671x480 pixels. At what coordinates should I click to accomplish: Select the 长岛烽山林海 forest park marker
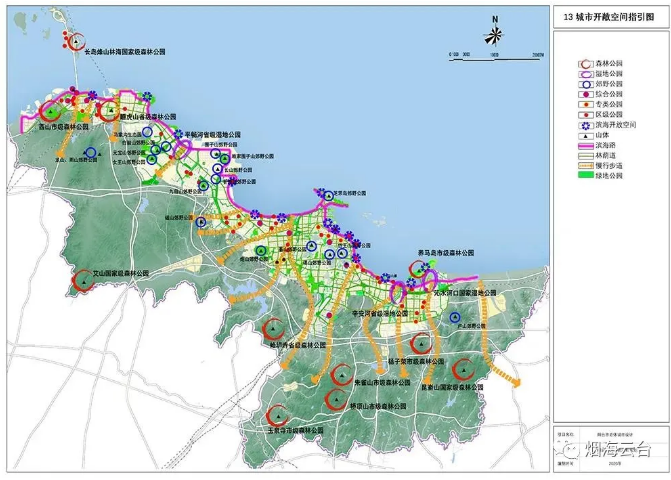pyautogui.click(x=75, y=42)
